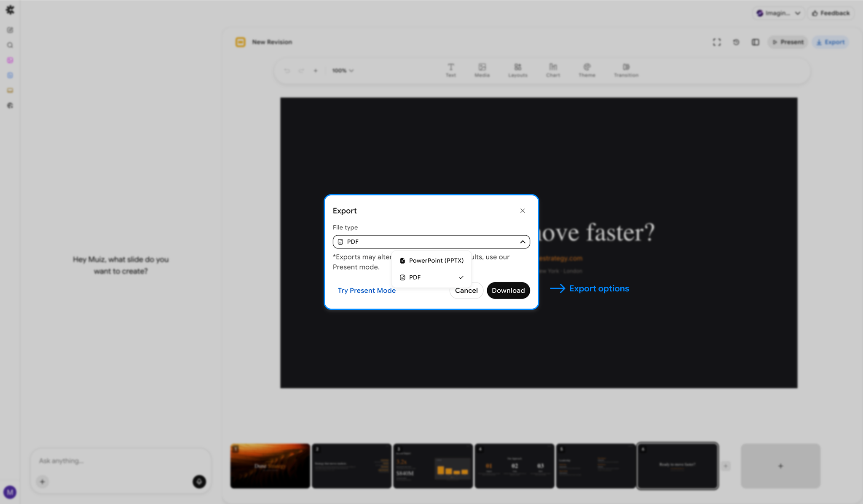Open the Try Present Mode link
Viewport: 863px width, 504px height.
click(367, 291)
